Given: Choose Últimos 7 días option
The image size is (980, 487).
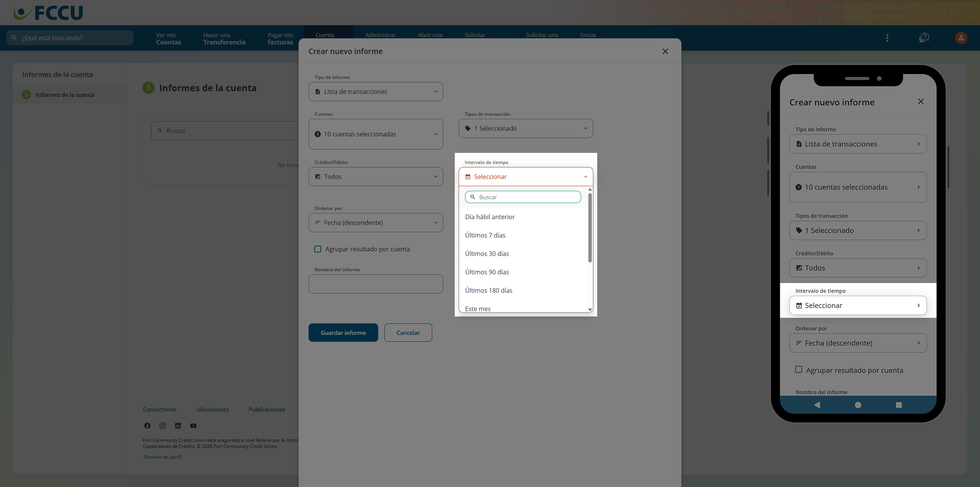Looking at the screenshot, I should (x=523, y=235).
